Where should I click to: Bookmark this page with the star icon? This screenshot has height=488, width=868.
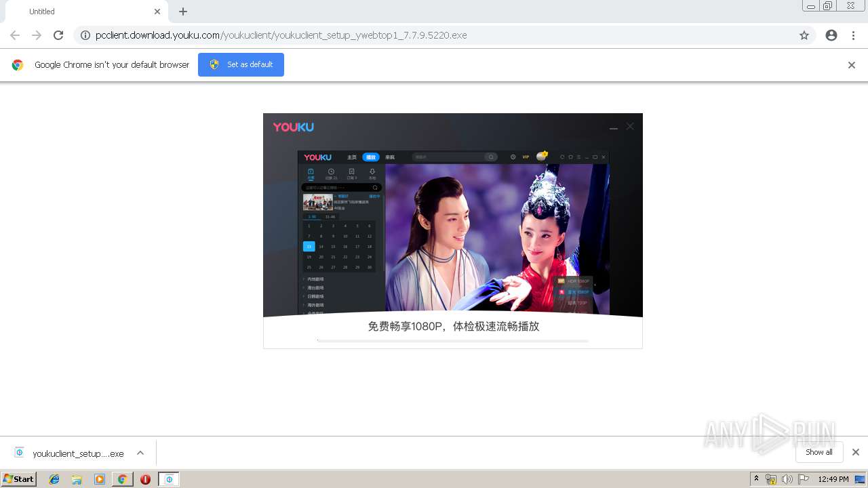(x=804, y=35)
